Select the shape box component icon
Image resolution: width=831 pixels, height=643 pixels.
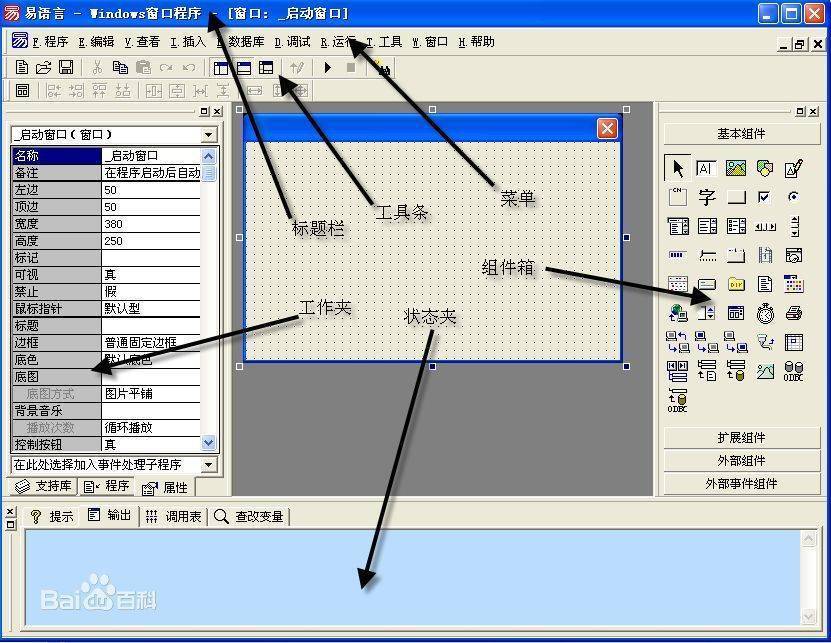[x=765, y=169]
